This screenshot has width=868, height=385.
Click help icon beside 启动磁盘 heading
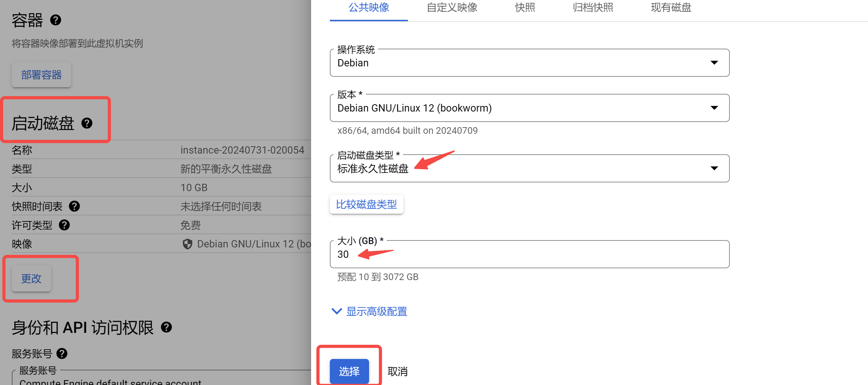pyautogui.click(x=87, y=123)
